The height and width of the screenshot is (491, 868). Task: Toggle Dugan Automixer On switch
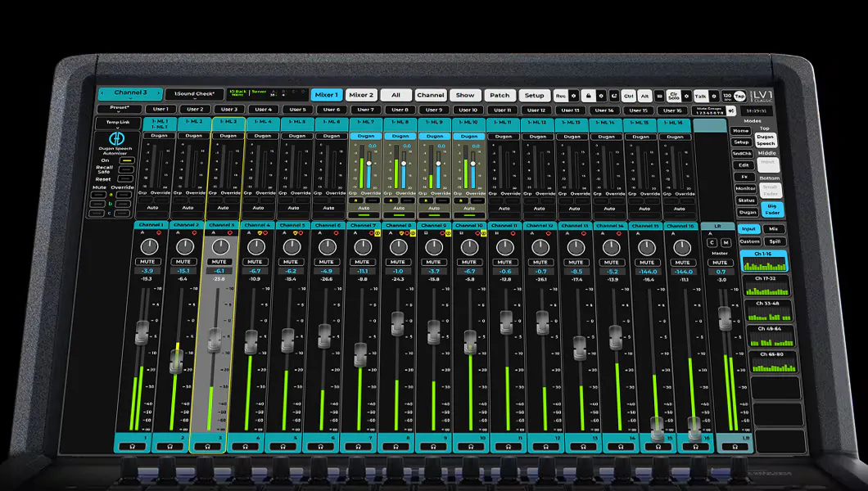coord(127,160)
